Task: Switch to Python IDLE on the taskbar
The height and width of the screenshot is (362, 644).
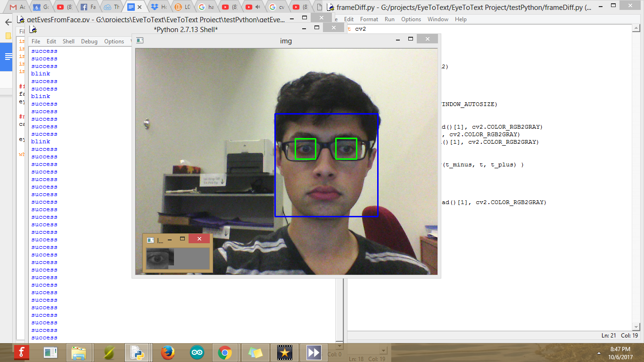Action: [137, 352]
